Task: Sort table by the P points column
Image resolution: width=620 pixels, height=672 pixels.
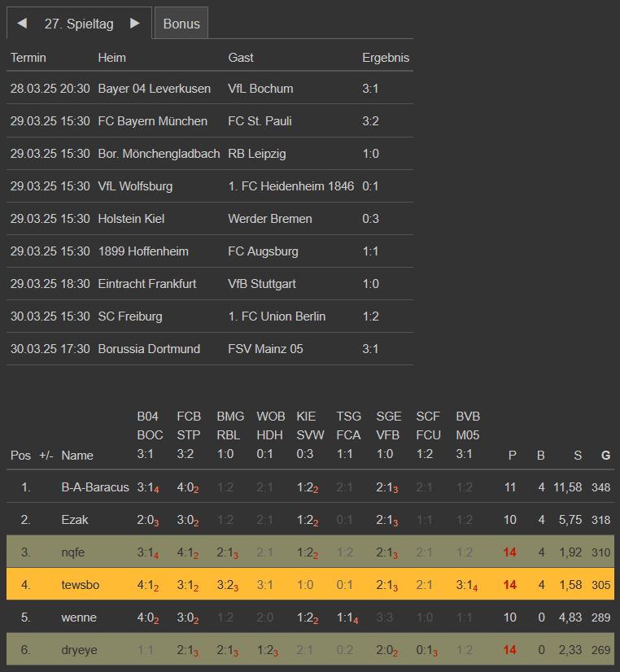Action: pos(512,456)
